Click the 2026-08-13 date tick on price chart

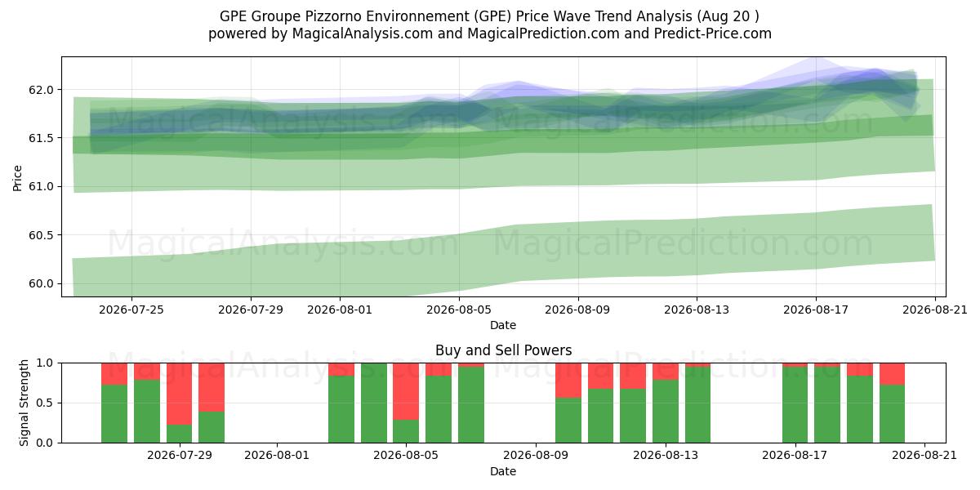[697, 310]
